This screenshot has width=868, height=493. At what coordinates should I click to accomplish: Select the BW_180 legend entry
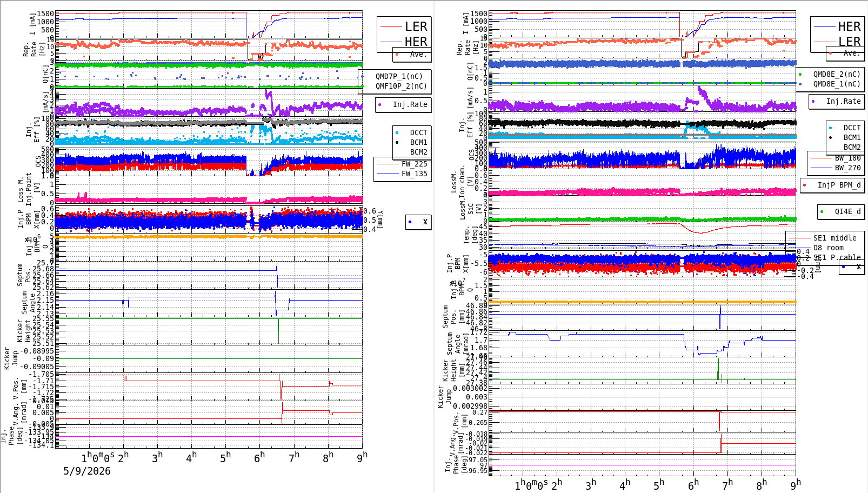point(847,158)
